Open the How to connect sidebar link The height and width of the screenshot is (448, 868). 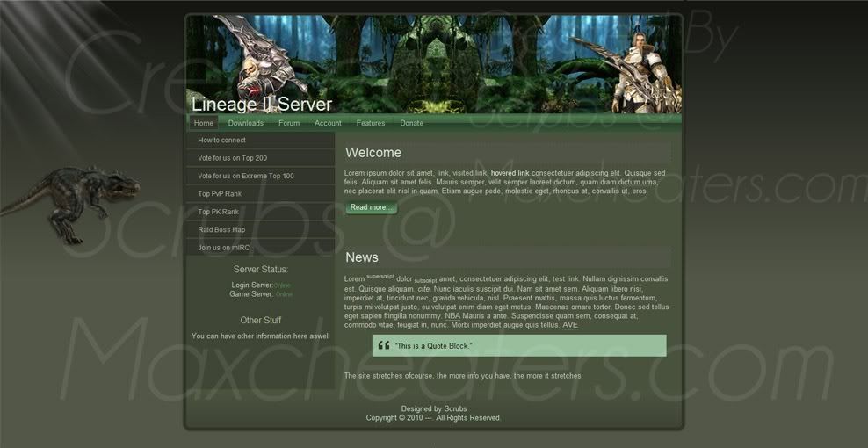221,141
